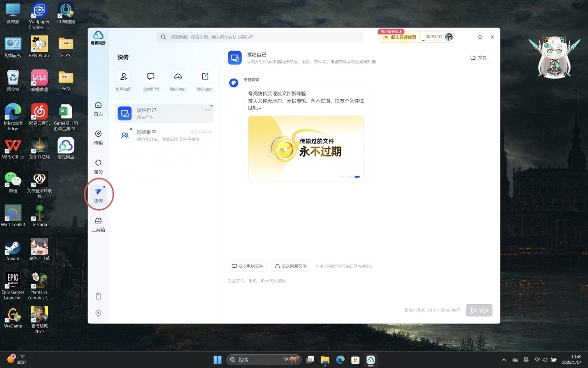Click 新人开通优惠 promotion banner
Viewport: 588px width, 368px height.
[x=400, y=37]
